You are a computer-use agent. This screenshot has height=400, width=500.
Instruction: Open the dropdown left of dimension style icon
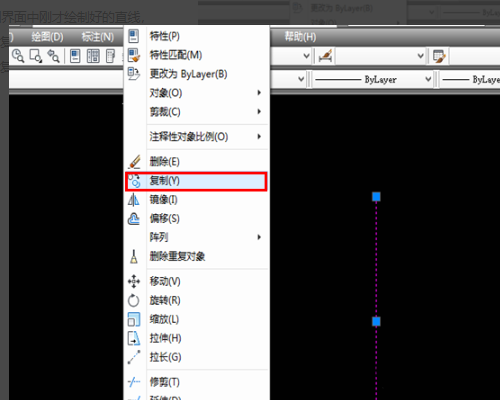(307, 56)
